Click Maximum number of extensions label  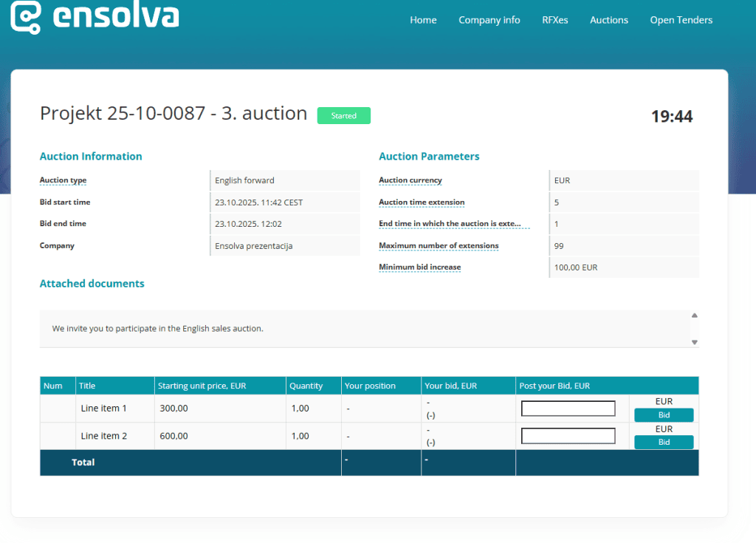click(x=439, y=246)
